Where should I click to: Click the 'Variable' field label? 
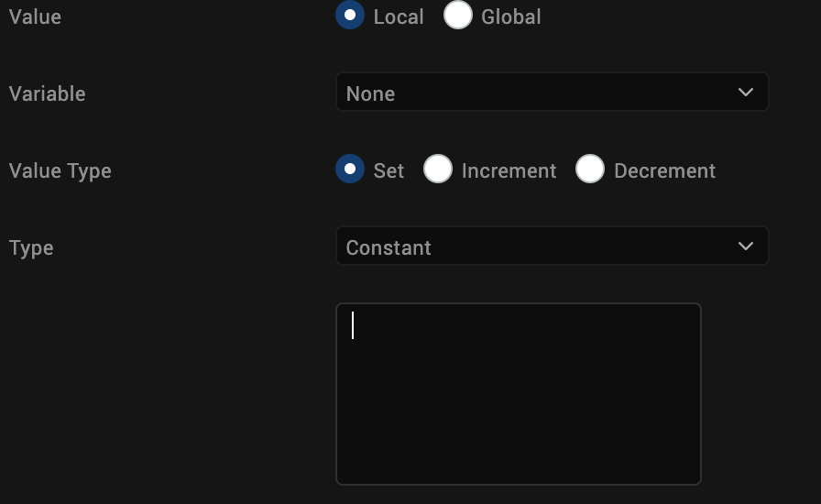pos(47,93)
